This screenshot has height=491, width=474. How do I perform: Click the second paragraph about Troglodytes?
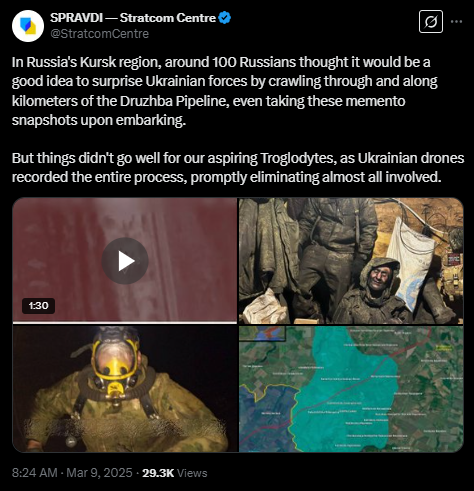[238, 167]
